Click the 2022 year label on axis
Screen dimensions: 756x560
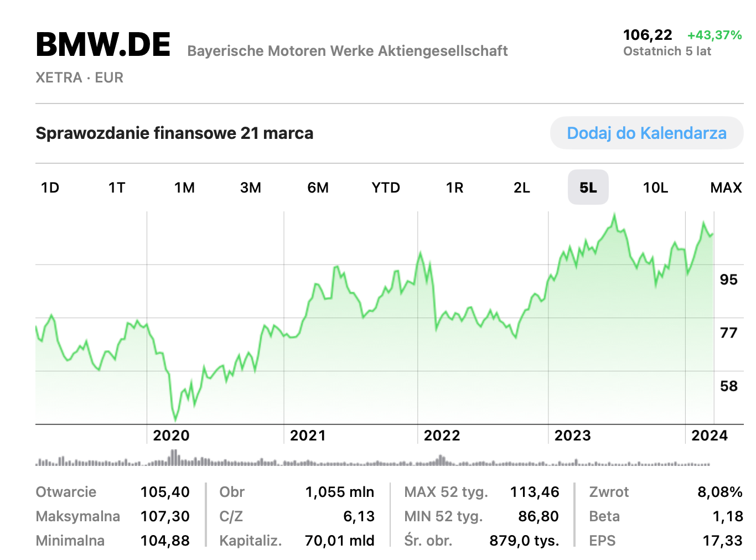coord(442,435)
